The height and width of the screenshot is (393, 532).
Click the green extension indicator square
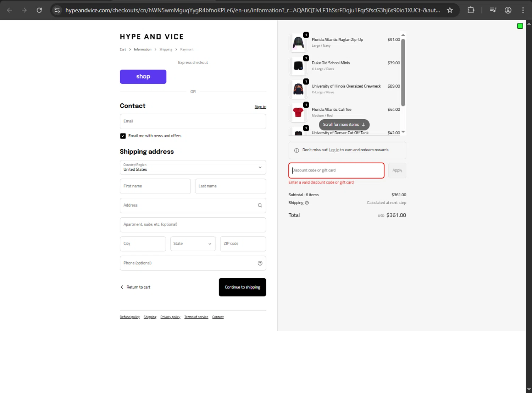click(520, 26)
